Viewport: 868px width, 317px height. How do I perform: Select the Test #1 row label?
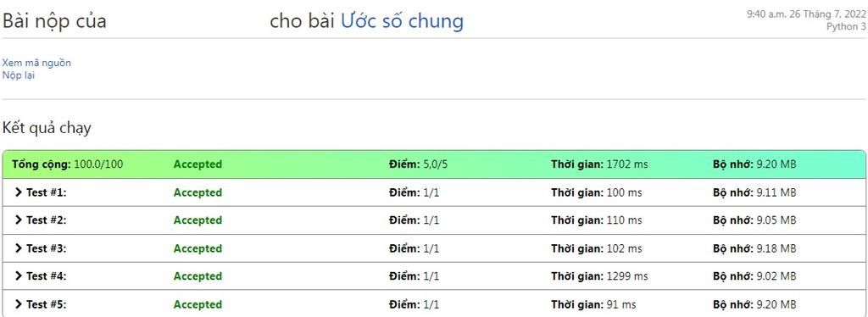[47, 192]
